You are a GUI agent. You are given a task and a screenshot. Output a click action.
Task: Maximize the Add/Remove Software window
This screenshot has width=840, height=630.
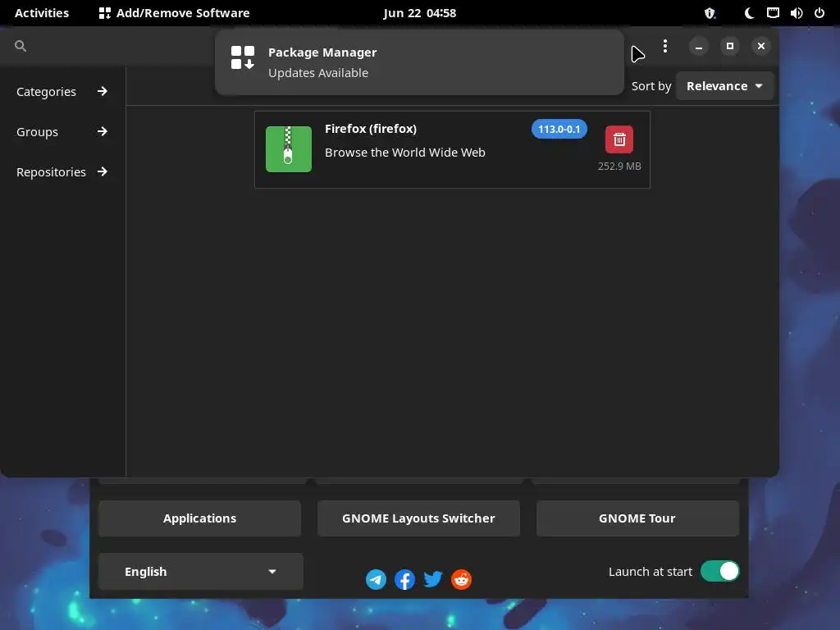[x=729, y=46]
